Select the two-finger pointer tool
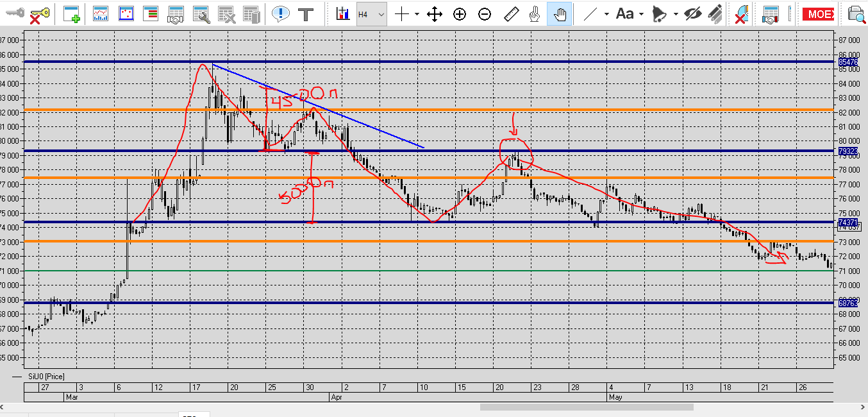 point(535,13)
